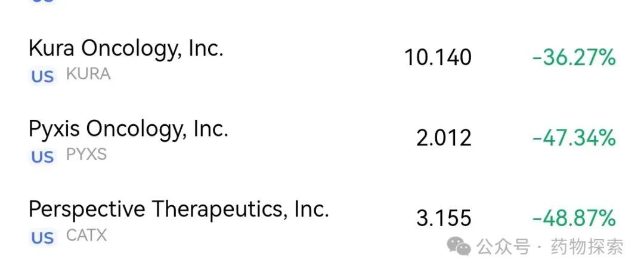Tap the US market badge beside PYXS
Viewport: 644px width, 272px height.
pos(42,157)
